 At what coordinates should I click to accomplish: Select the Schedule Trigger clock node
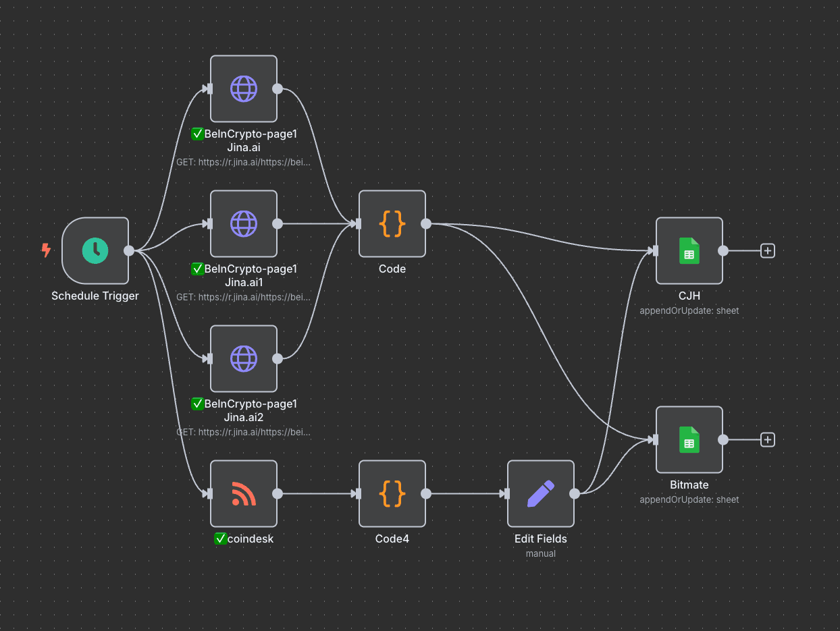pyautogui.click(x=95, y=250)
